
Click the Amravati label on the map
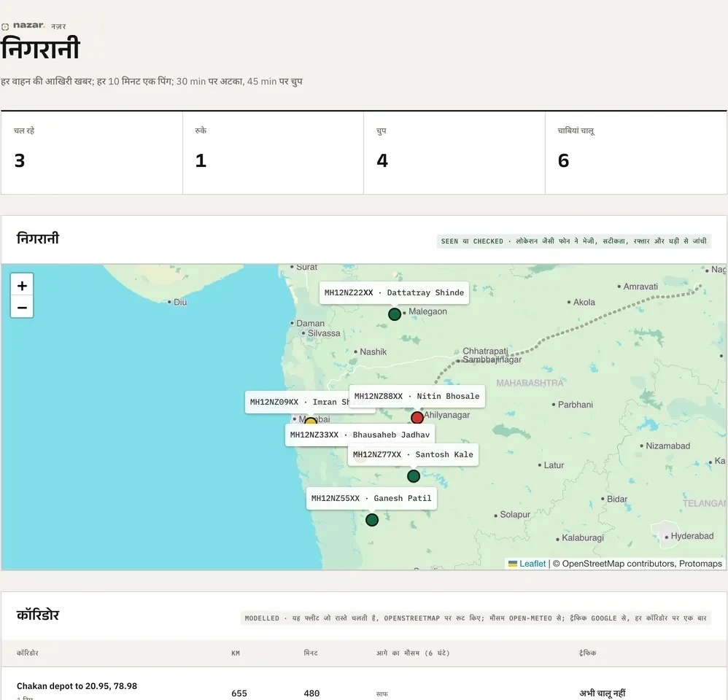[x=640, y=287]
